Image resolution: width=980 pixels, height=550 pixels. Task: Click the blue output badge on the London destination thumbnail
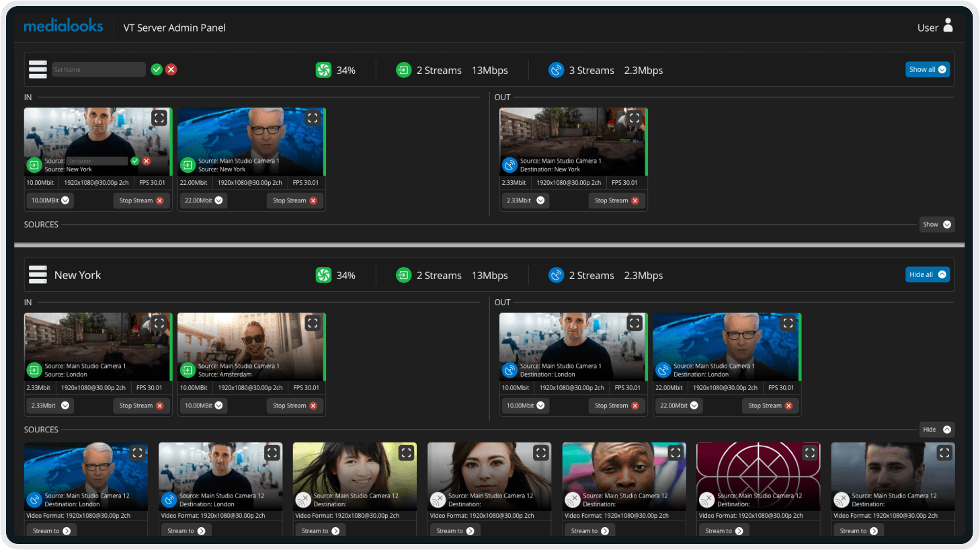click(x=509, y=370)
